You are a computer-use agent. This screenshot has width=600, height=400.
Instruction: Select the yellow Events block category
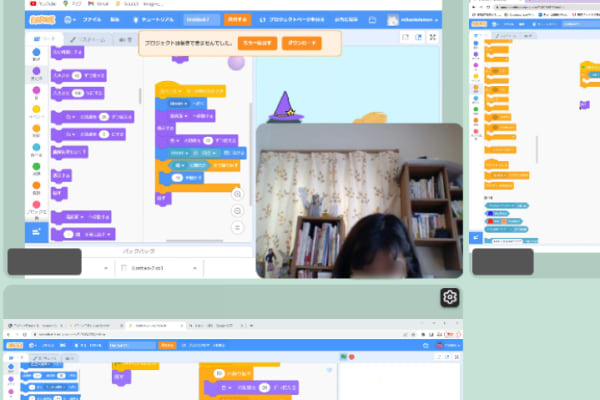pyautogui.click(x=36, y=108)
